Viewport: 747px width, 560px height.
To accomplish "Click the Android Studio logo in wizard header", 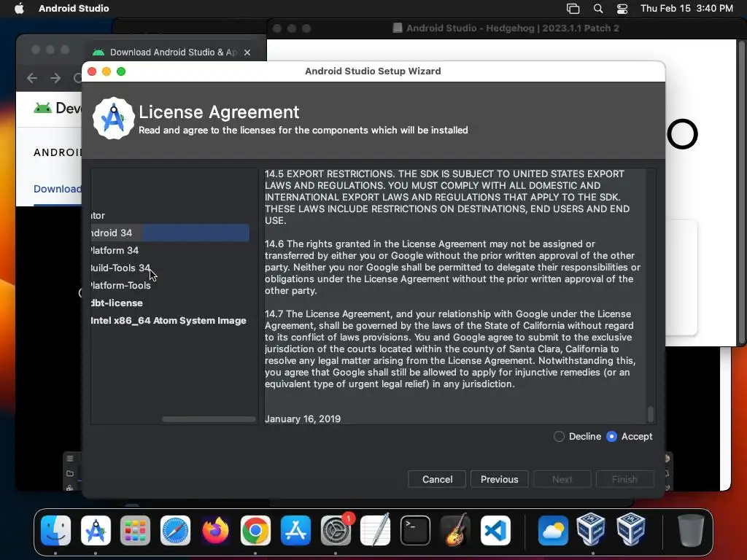I will tap(113, 119).
